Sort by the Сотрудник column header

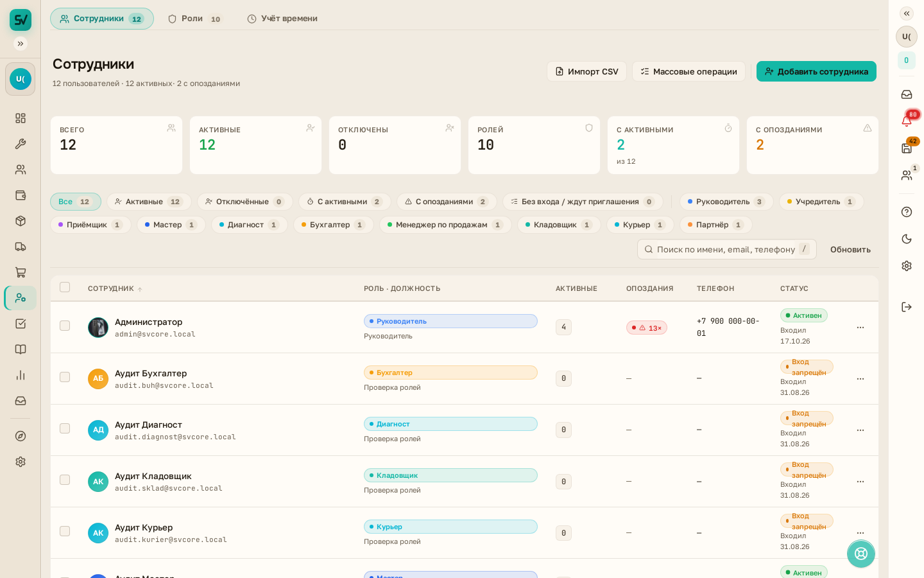pyautogui.click(x=115, y=289)
